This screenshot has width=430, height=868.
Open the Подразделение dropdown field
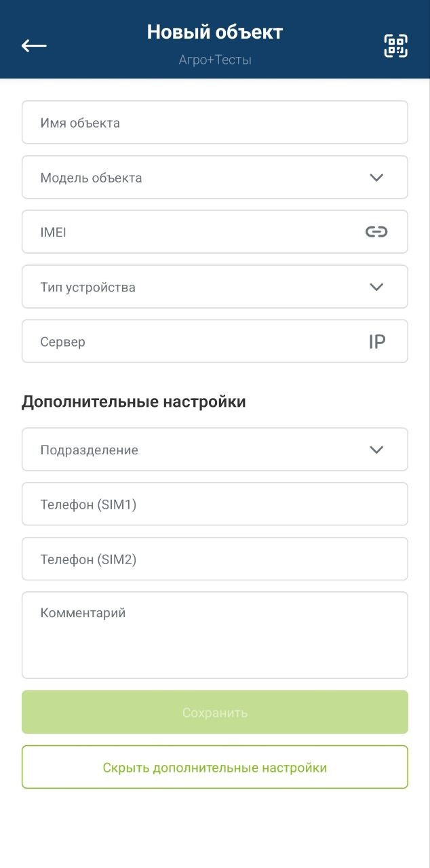[x=215, y=450]
